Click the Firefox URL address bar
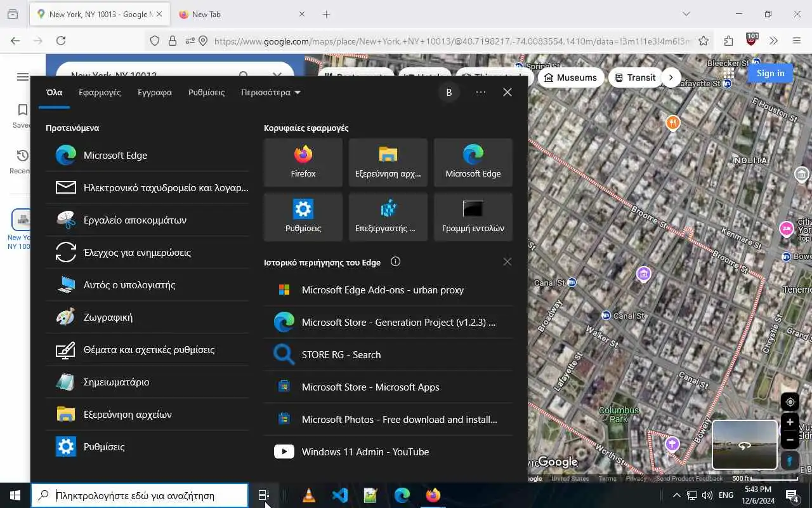812x508 pixels. click(453, 41)
